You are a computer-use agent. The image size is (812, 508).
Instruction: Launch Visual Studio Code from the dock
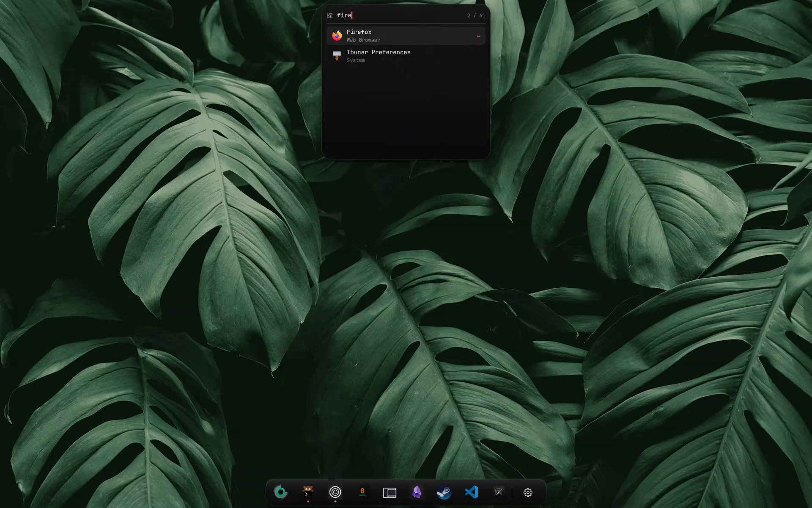coord(472,492)
